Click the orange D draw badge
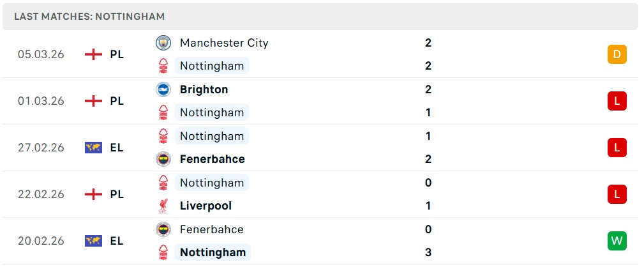644x269 pixels. (617, 54)
